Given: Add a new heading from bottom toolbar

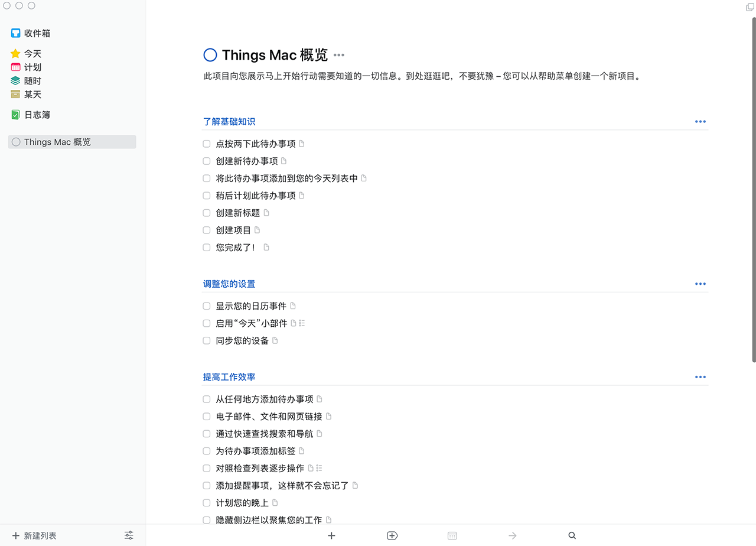Looking at the screenshot, I should [x=392, y=535].
